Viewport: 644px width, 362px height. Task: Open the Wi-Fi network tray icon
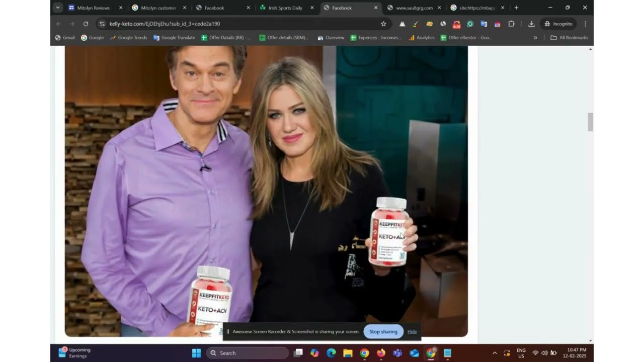[x=535, y=353]
